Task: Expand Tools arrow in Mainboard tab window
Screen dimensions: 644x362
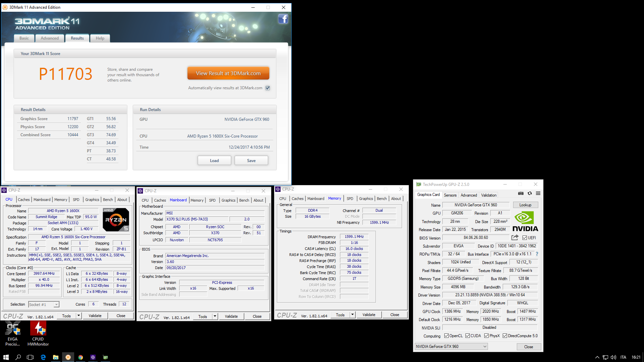Action: tap(215, 316)
